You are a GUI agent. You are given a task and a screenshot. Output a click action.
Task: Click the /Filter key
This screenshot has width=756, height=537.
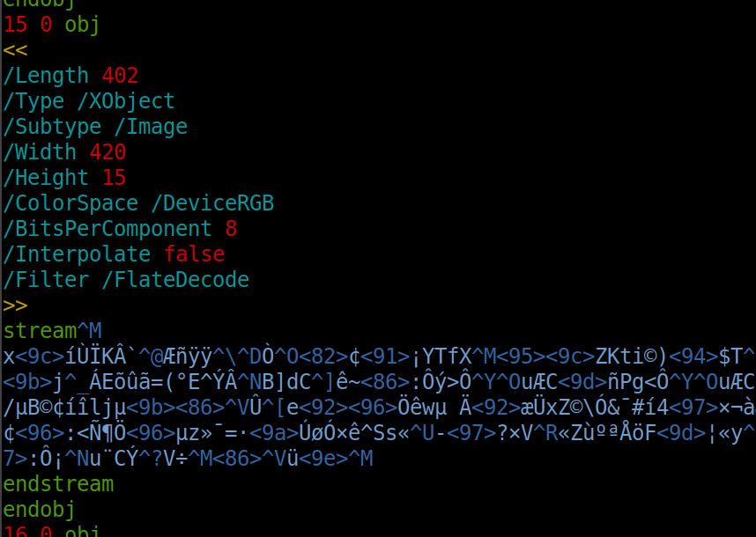click(47, 280)
